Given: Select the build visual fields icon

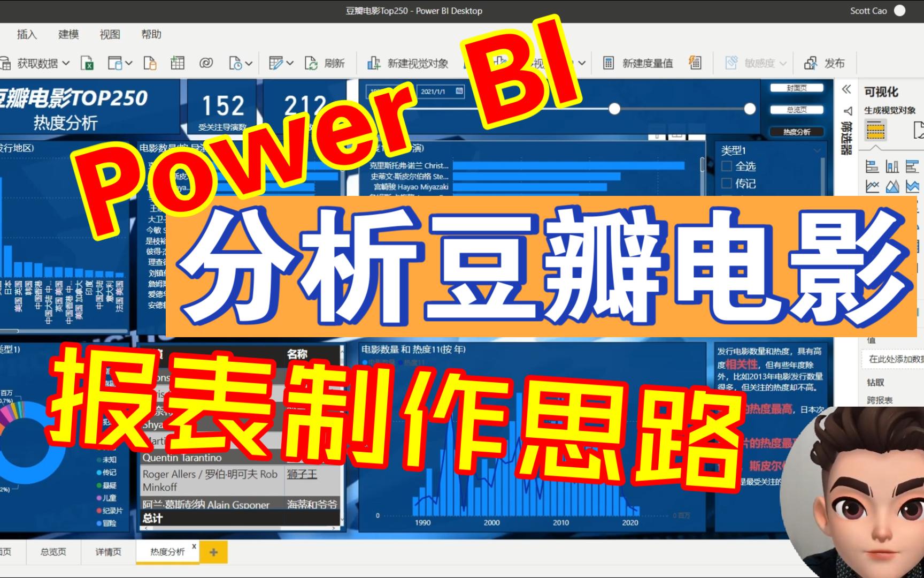Looking at the screenshot, I should pos(875,130).
